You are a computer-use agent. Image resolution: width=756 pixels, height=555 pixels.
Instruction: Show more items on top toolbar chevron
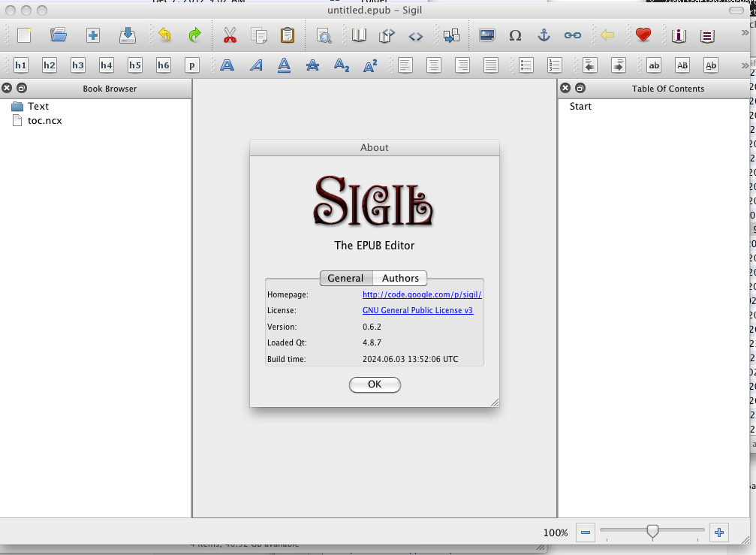pyautogui.click(x=745, y=33)
